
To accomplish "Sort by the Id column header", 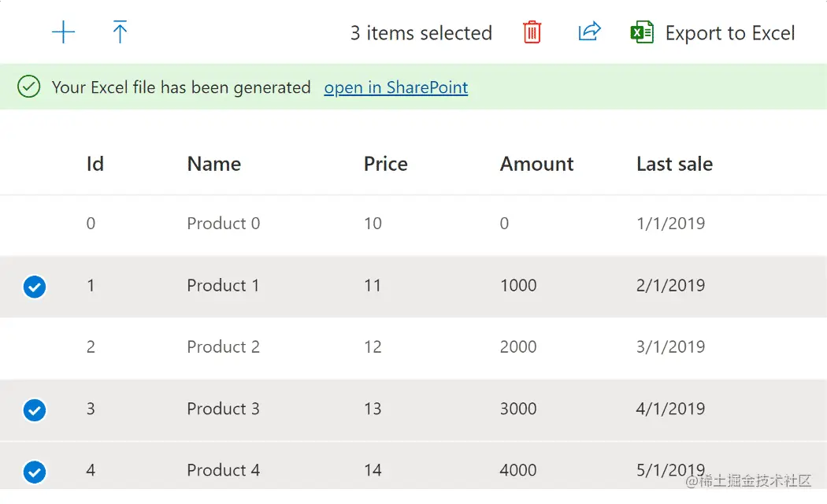I will pos(95,164).
